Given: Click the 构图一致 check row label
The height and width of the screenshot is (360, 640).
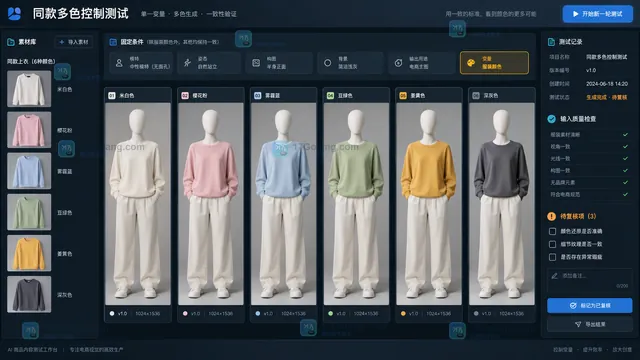Looking at the screenshot, I should tap(560, 171).
